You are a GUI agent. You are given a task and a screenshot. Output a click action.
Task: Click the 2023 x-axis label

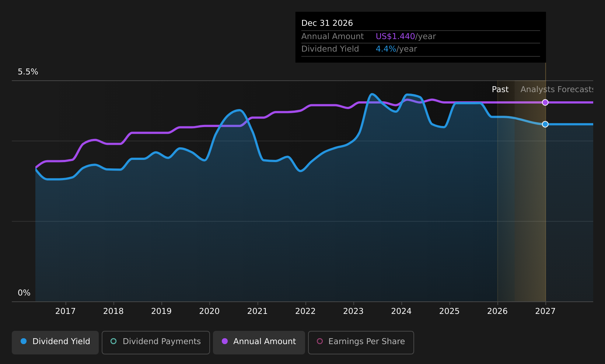pos(353,311)
